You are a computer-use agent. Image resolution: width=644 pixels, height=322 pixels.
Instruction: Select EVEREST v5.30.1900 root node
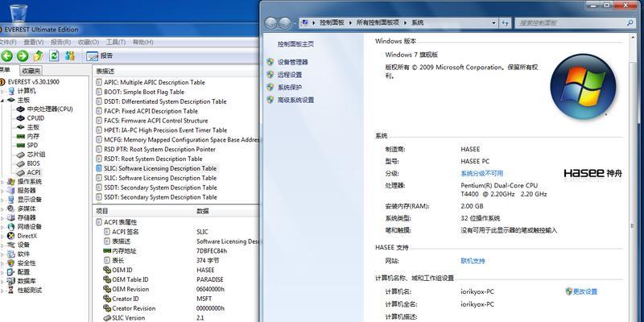[x=33, y=82]
